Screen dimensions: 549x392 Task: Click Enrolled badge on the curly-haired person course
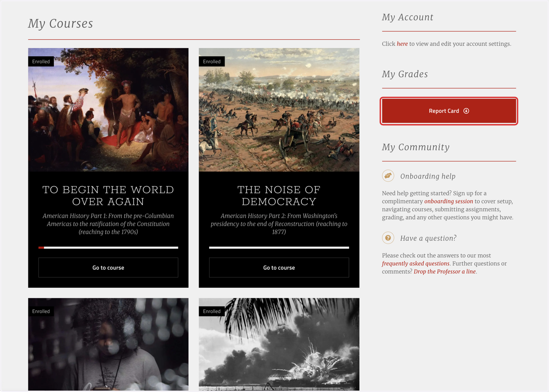click(41, 311)
